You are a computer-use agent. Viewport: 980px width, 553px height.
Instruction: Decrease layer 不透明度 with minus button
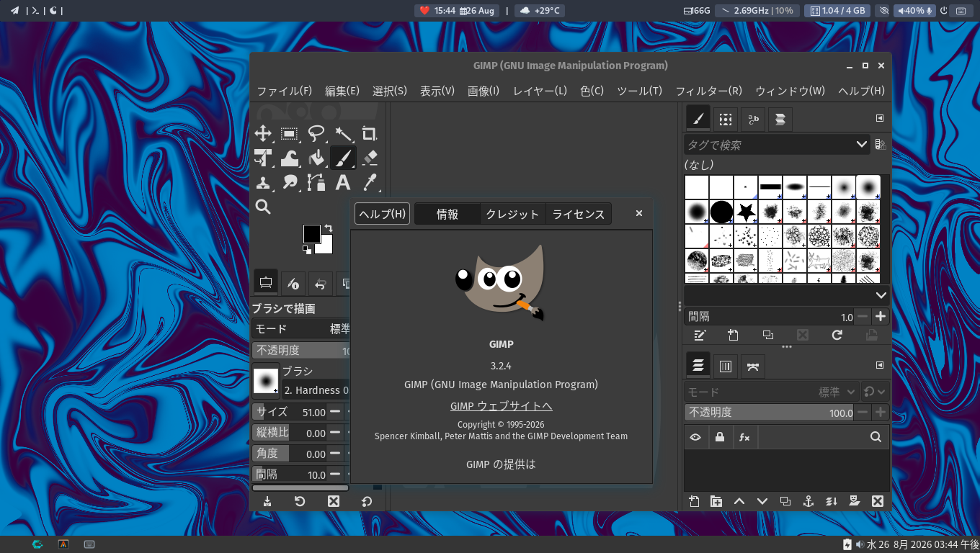tap(863, 413)
